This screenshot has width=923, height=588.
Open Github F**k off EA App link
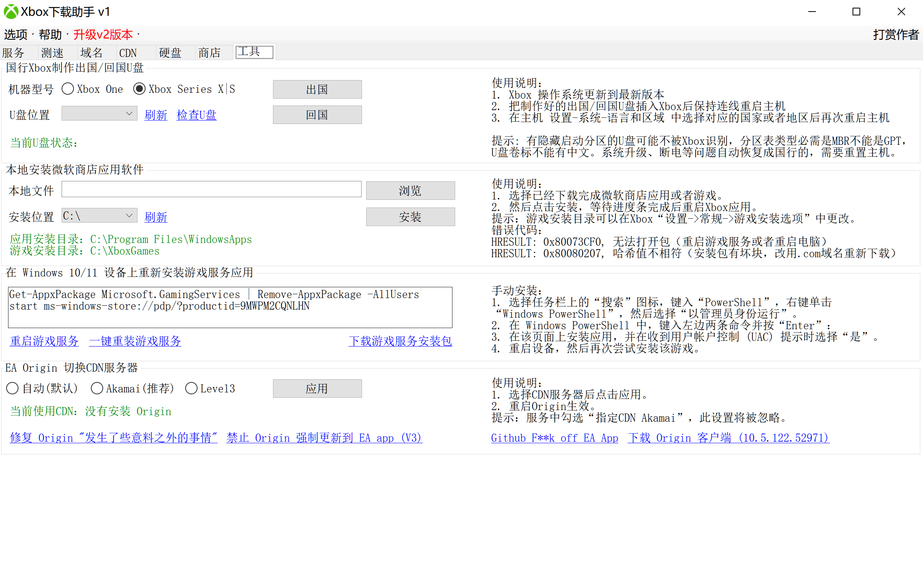554,438
